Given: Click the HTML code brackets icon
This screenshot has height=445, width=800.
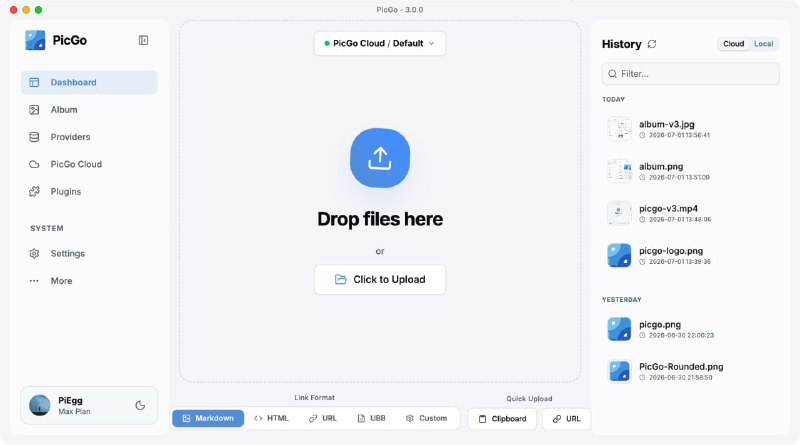Looking at the screenshot, I should [x=258, y=418].
